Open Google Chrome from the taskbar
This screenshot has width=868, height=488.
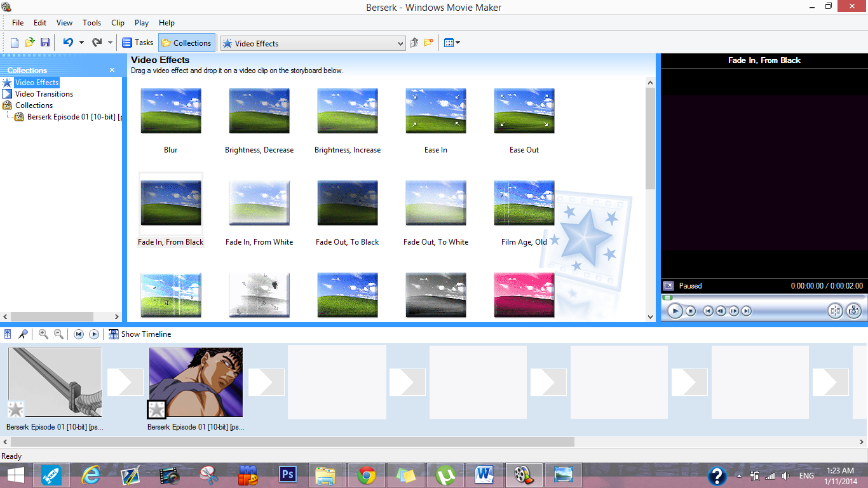pyautogui.click(x=366, y=475)
